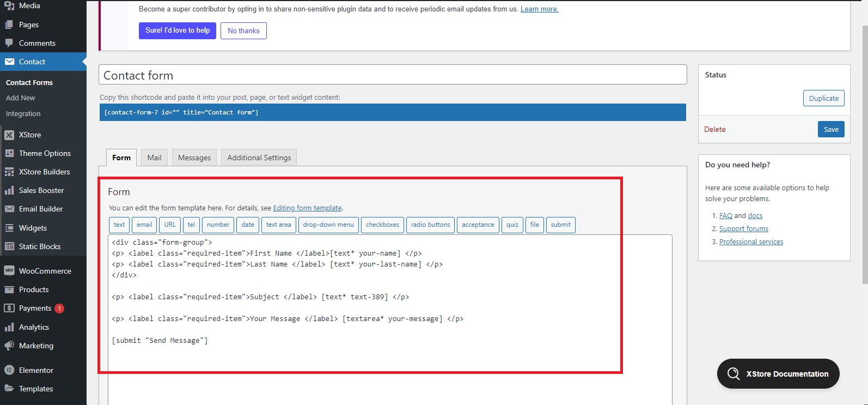The image size is (868, 405).
Task: Insert a date tag
Action: (x=248, y=225)
